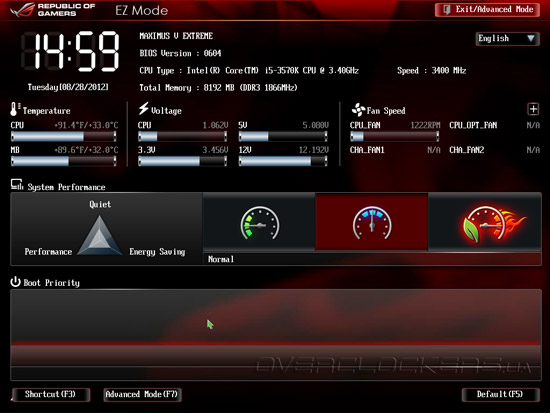The image size is (550, 413).
Task: Click the MB temperature bar
Action: 64,161
